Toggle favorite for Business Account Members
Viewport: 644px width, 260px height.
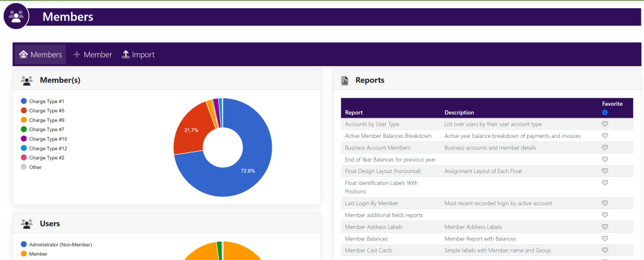pyautogui.click(x=605, y=148)
